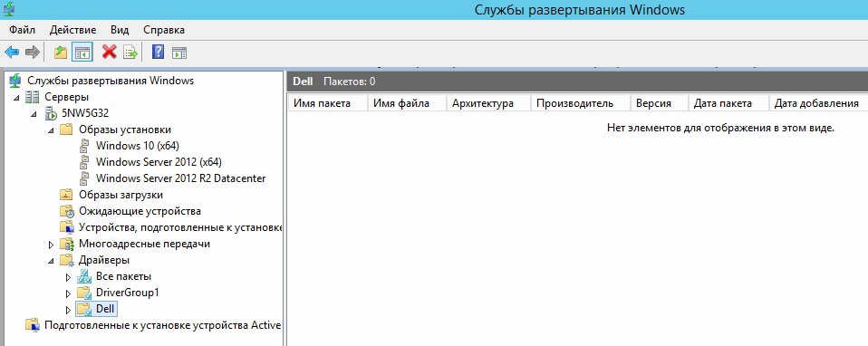This screenshot has height=346, width=868.
Task: Select root Службы развертывания Windows tree item
Action: pos(111,81)
